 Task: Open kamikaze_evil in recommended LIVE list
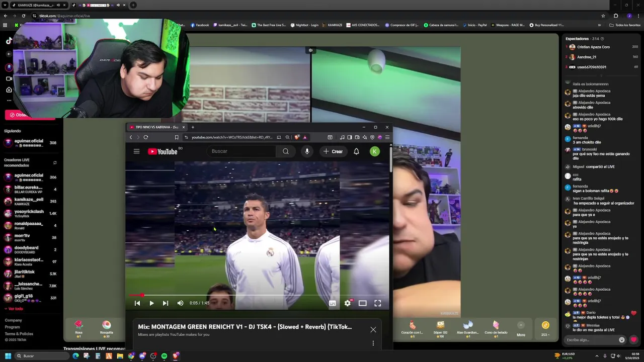point(30,201)
